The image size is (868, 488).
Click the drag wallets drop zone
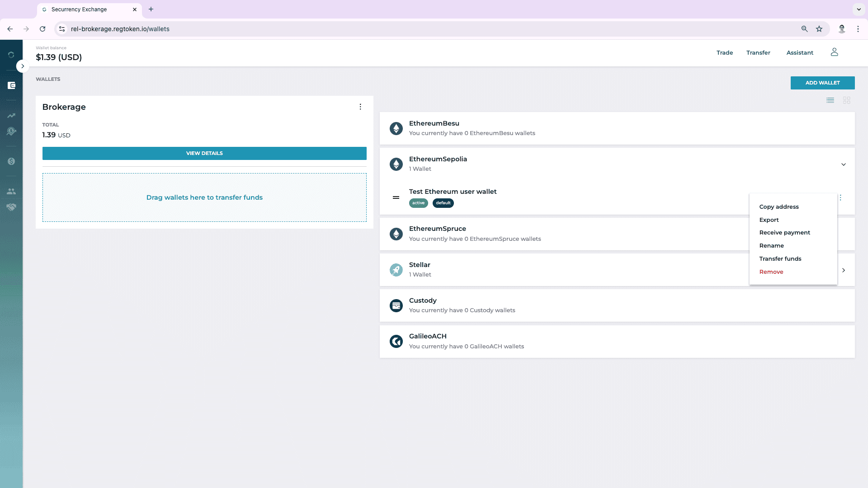click(204, 197)
